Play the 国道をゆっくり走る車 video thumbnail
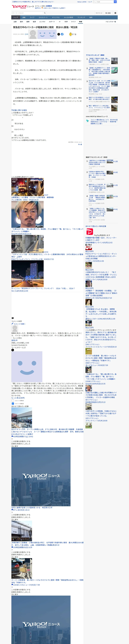Viewport: 129px width, 644px height. (110, 185)
